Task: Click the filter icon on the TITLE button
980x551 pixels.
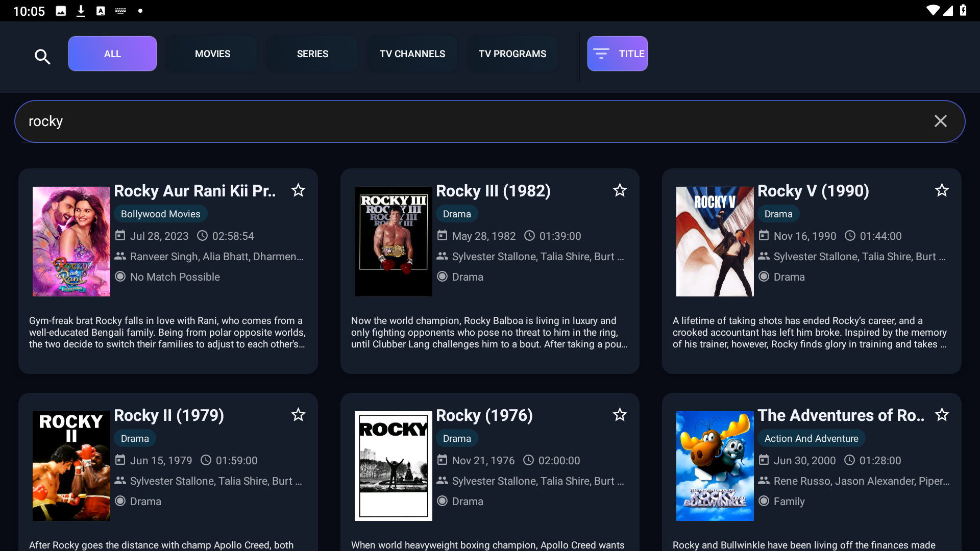Action: (x=601, y=53)
